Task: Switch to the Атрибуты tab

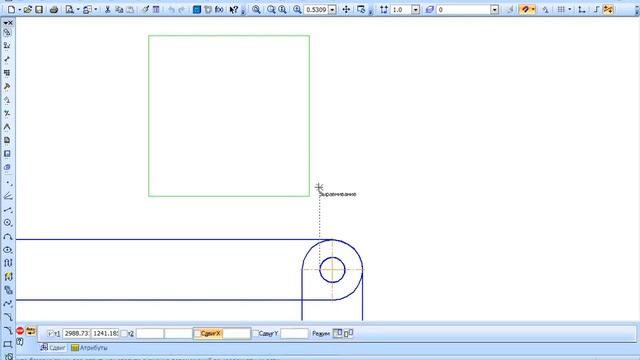Action: coord(89,348)
